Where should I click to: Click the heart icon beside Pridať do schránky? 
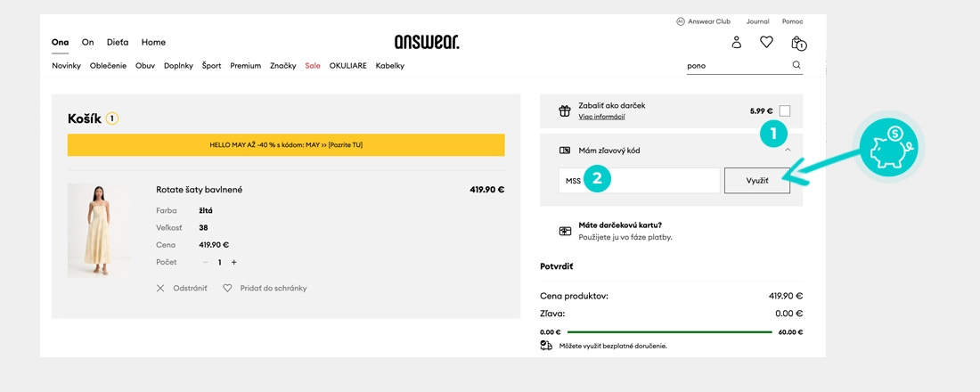[227, 289]
